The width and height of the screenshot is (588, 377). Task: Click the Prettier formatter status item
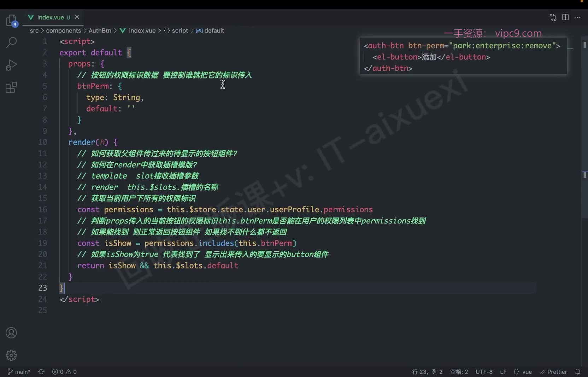[553, 372]
